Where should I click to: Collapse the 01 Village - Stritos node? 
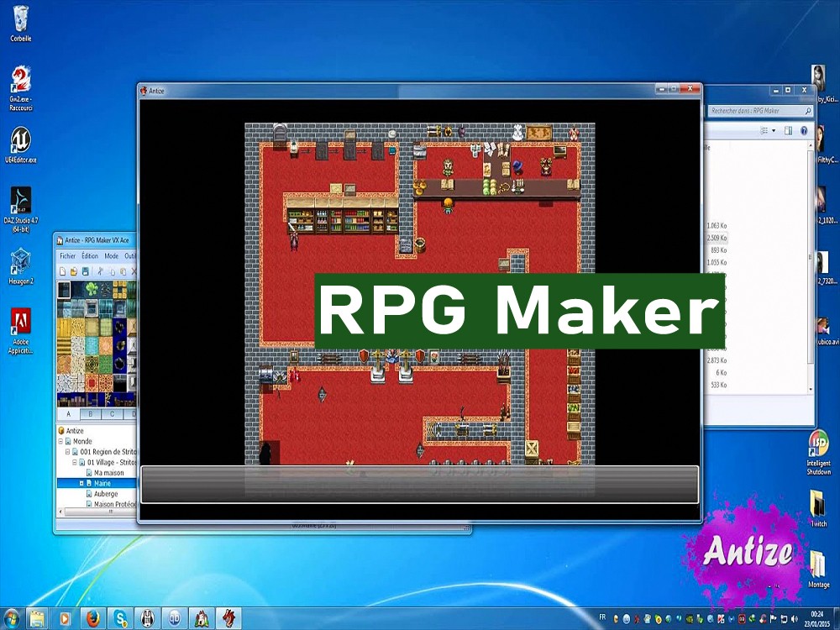pyautogui.click(x=75, y=462)
